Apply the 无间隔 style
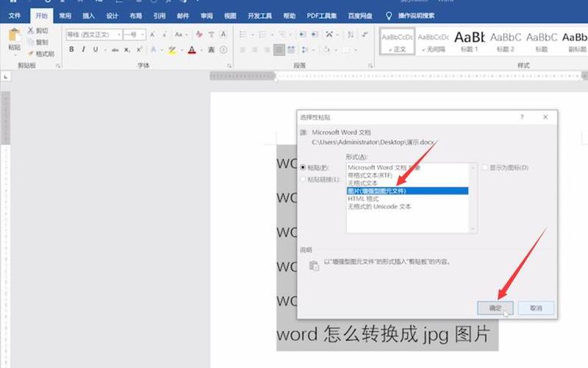This screenshot has height=368, width=588. click(x=434, y=41)
